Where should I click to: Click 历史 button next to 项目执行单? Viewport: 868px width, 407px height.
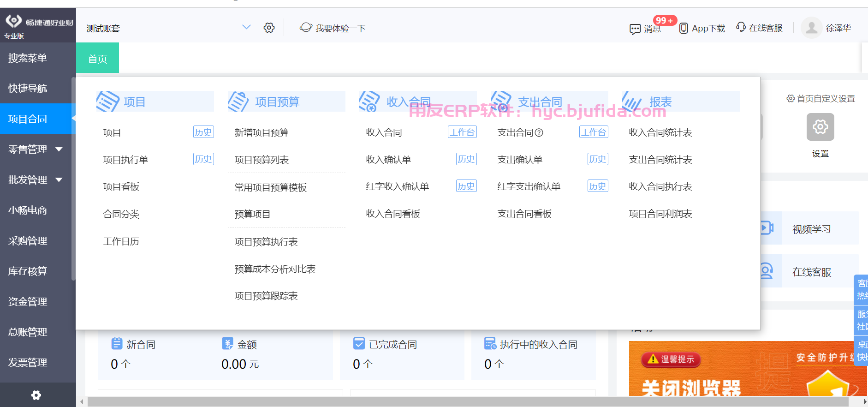tap(203, 159)
